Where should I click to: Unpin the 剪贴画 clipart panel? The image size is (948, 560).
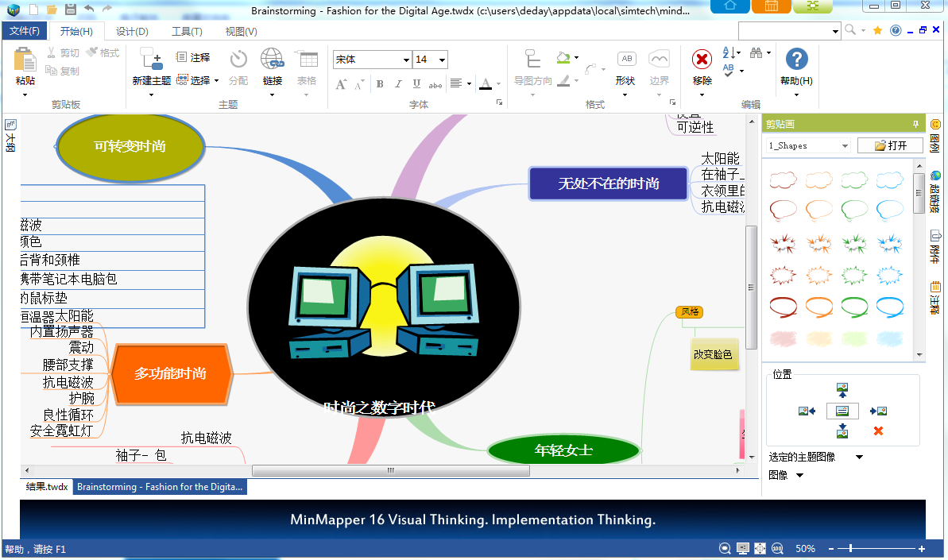tap(915, 124)
